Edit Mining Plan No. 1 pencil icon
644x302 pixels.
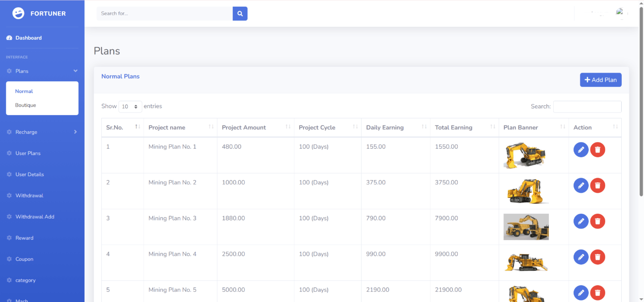pos(581,150)
